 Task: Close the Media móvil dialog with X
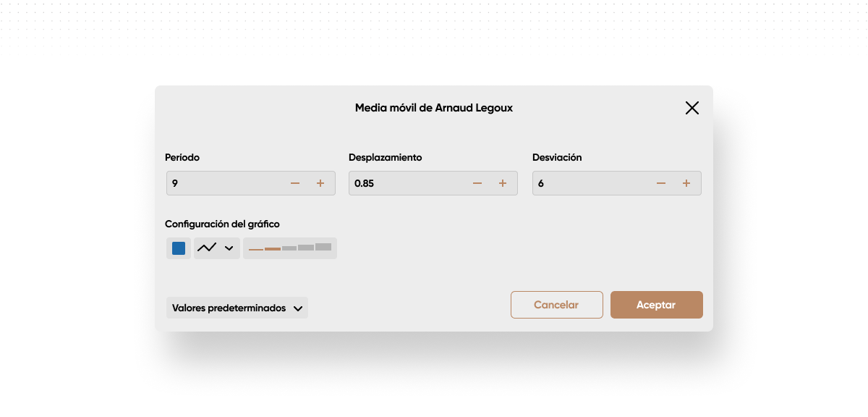coord(692,108)
